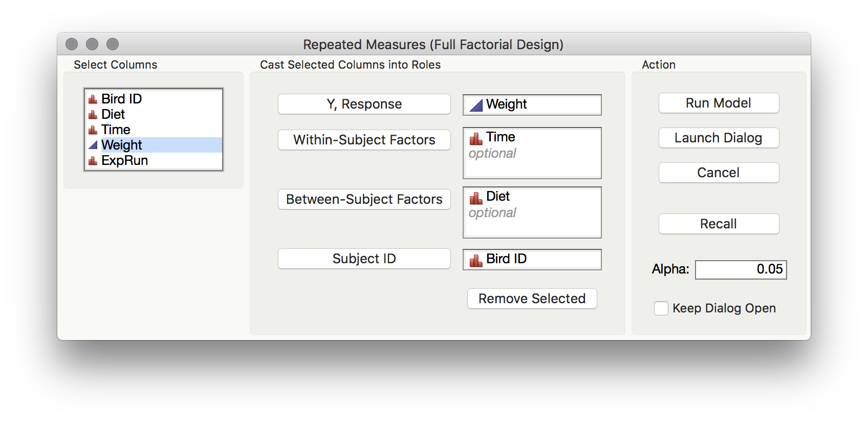This screenshot has width=868, height=422.
Task: Select ExpRun in the Select Columns list
Action: click(x=124, y=160)
